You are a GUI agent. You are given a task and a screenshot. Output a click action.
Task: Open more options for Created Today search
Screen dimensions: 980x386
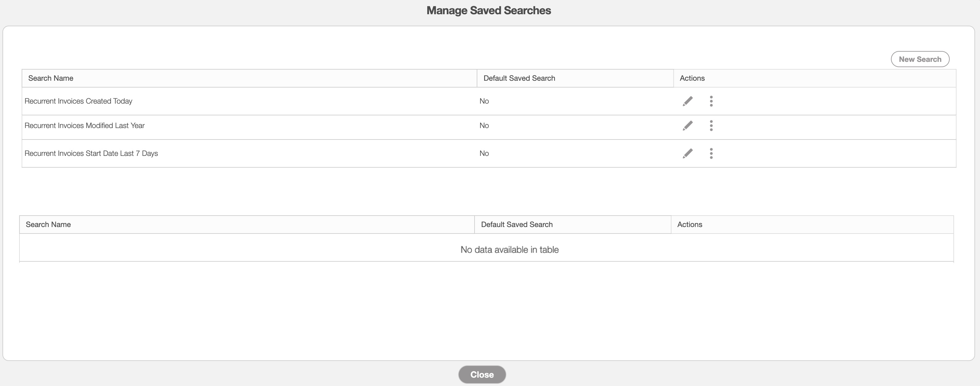(711, 101)
